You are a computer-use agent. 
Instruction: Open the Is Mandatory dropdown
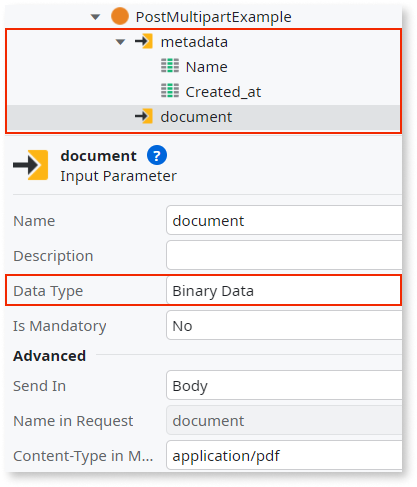(284, 325)
